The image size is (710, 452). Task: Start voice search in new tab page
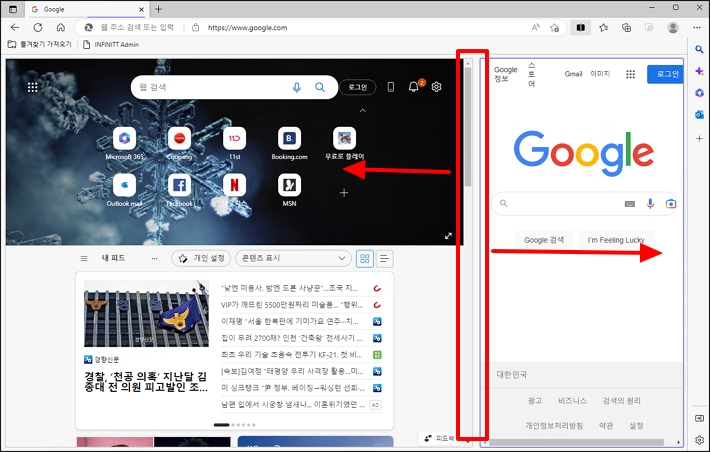click(297, 87)
